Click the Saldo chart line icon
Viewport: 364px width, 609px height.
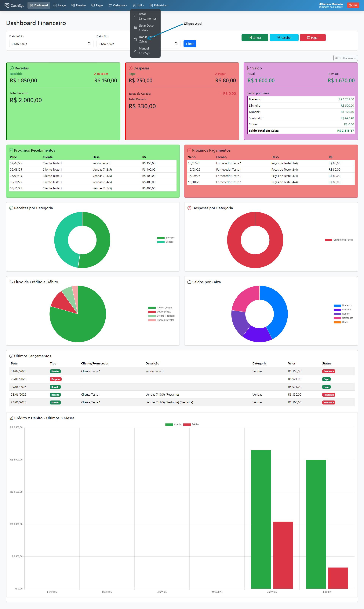[x=249, y=68]
